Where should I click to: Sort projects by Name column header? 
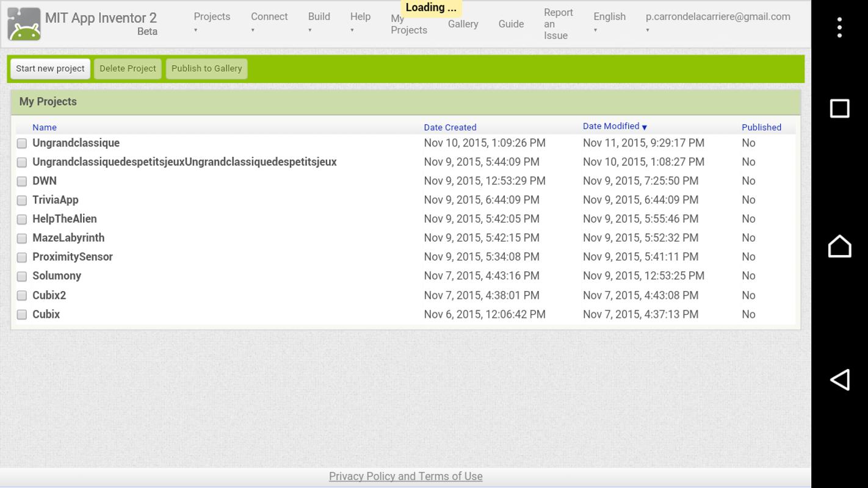click(45, 127)
